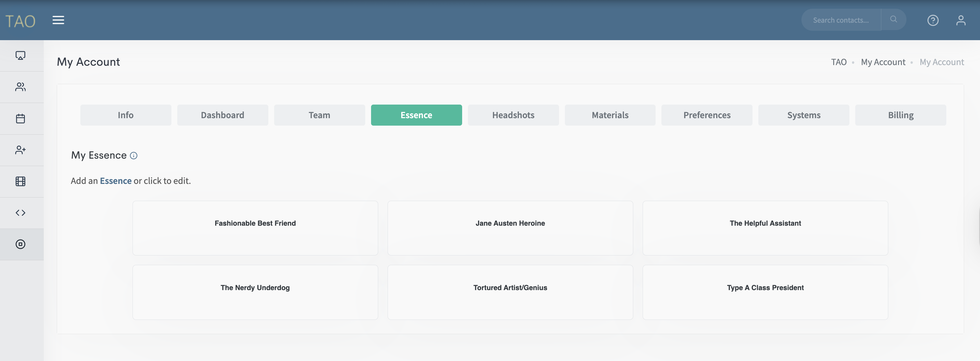Click the search magnifier button
Viewport: 980px width, 361px height.
tap(893, 19)
